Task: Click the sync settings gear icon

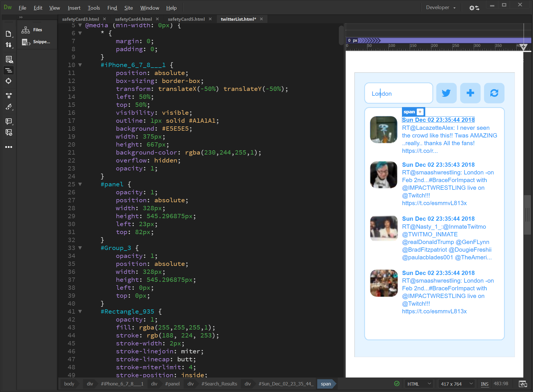Action: pos(474,8)
